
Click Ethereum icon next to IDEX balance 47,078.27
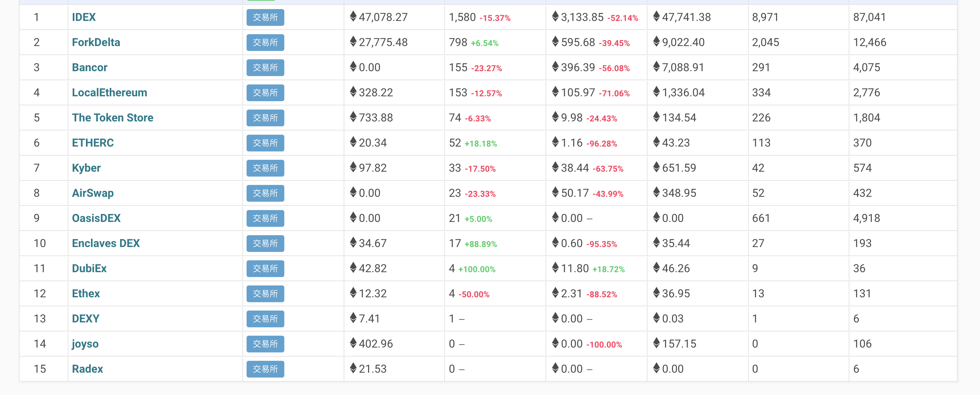click(x=353, y=16)
